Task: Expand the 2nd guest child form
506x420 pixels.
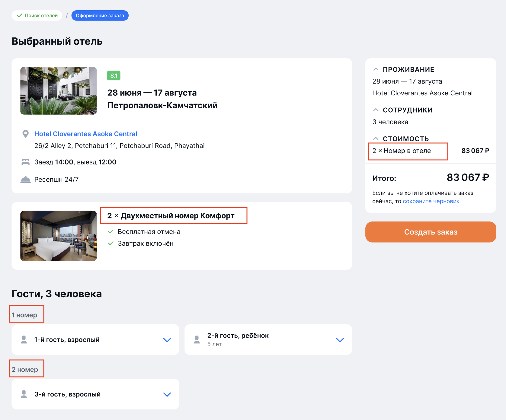Action: (340, 340)
